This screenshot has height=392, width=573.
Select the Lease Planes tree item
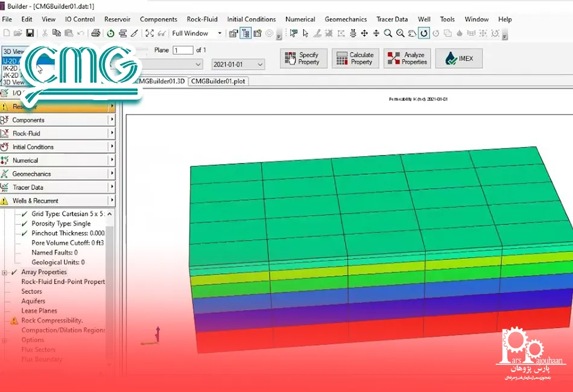click(39, 311)
